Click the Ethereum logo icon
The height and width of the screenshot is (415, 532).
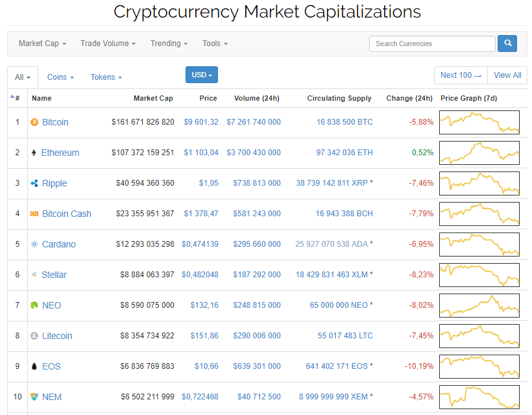click(x=34, y=153)
